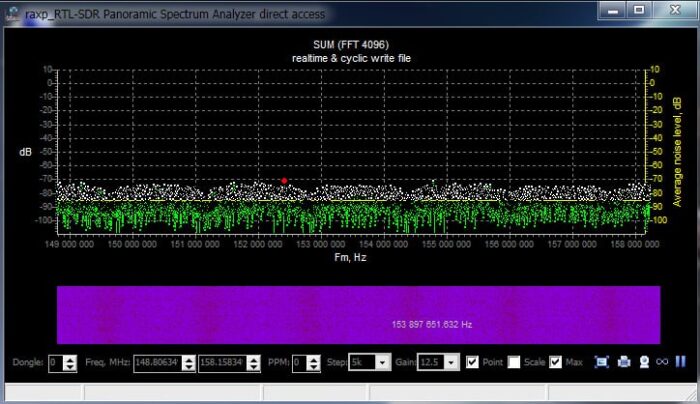Click the red peak marker on spectrum
Screen dimensions: 700x404
coord(284,181)
